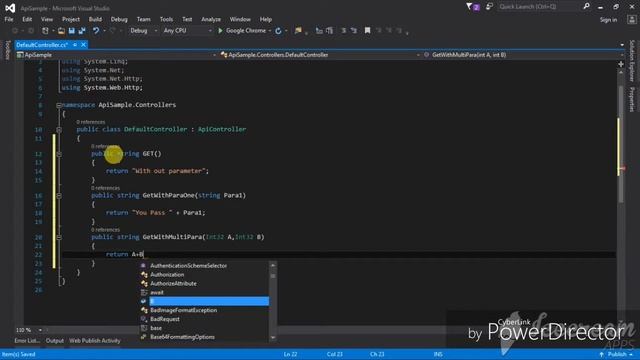Collapse the DefaultController class block
The height and width of the screenshot is (360, 640).
[59, 130]
